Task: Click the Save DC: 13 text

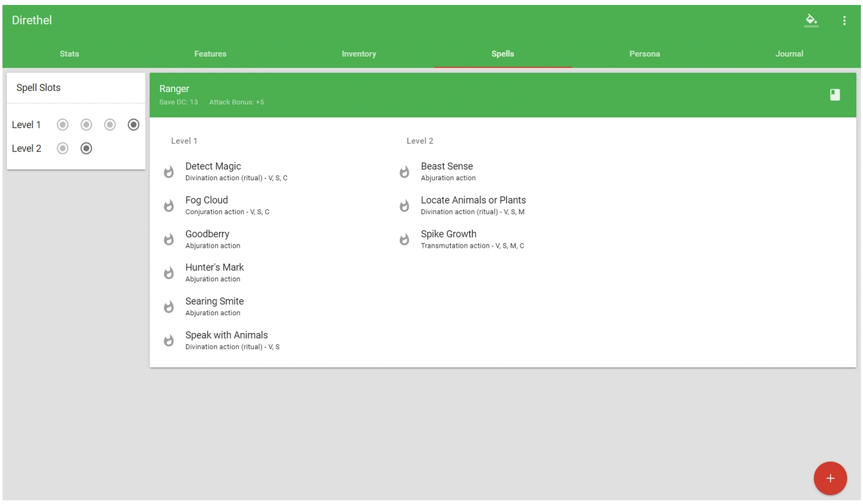Action: 178,102
